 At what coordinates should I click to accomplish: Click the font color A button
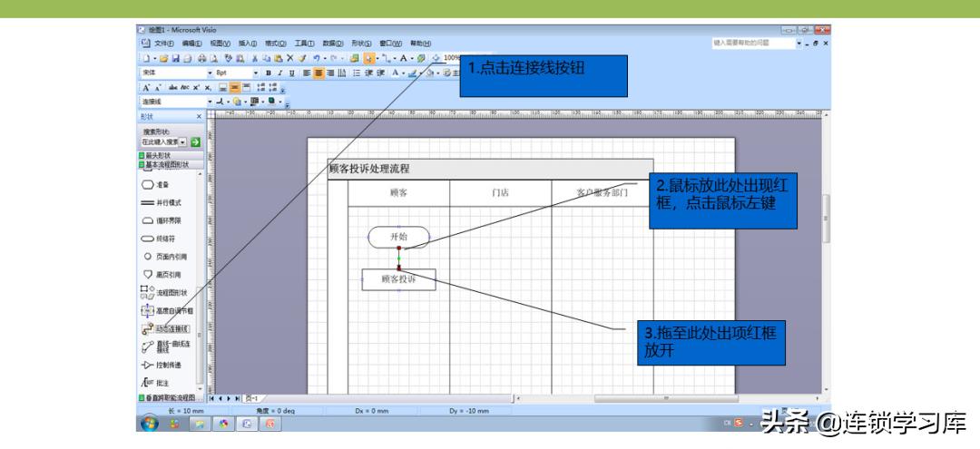pyautogui.click(x=395, y=73)
